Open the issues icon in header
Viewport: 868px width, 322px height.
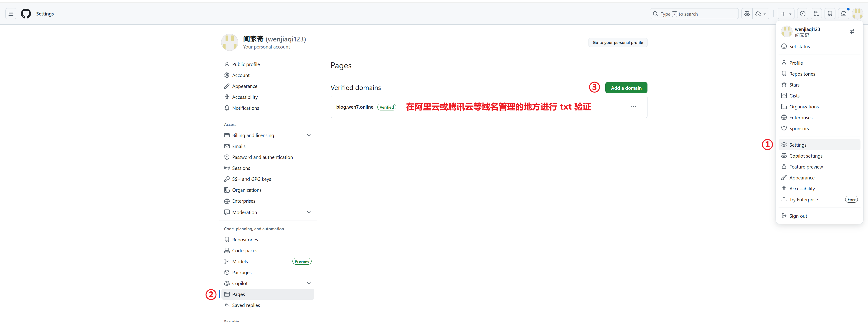coord(803,14)
